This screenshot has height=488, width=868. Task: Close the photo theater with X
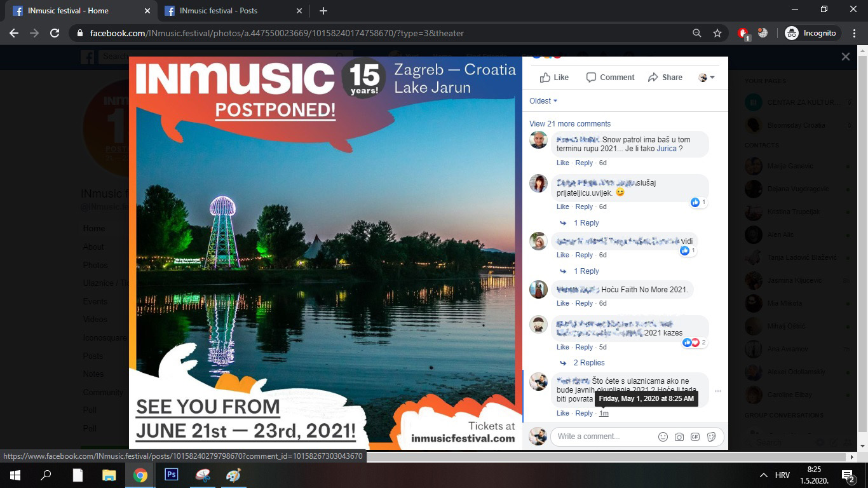[846, 57]
